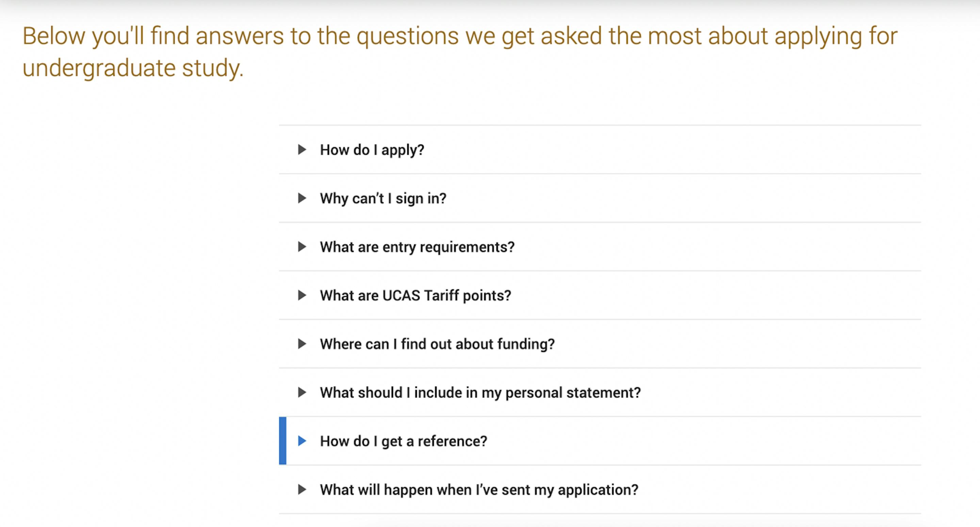
Task: Expand 'Where can I find out about funding?'
Action: 600,344
